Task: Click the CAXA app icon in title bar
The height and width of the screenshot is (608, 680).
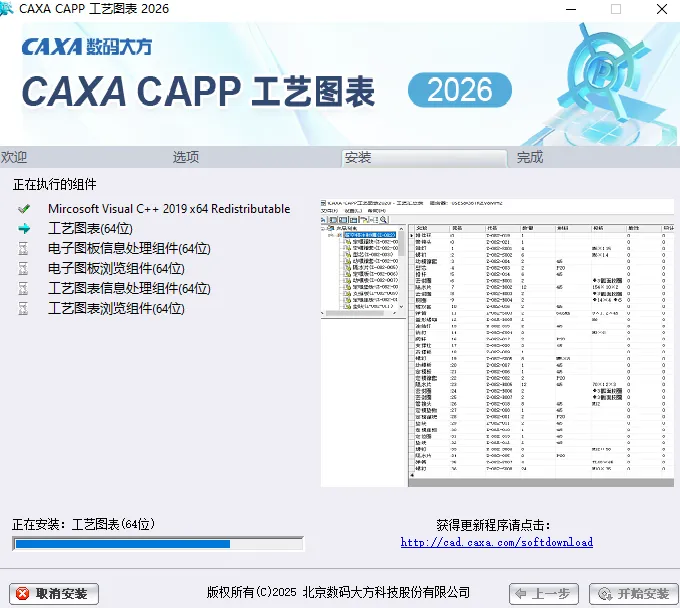Action: pyautogui.click(x=6, y=9)
